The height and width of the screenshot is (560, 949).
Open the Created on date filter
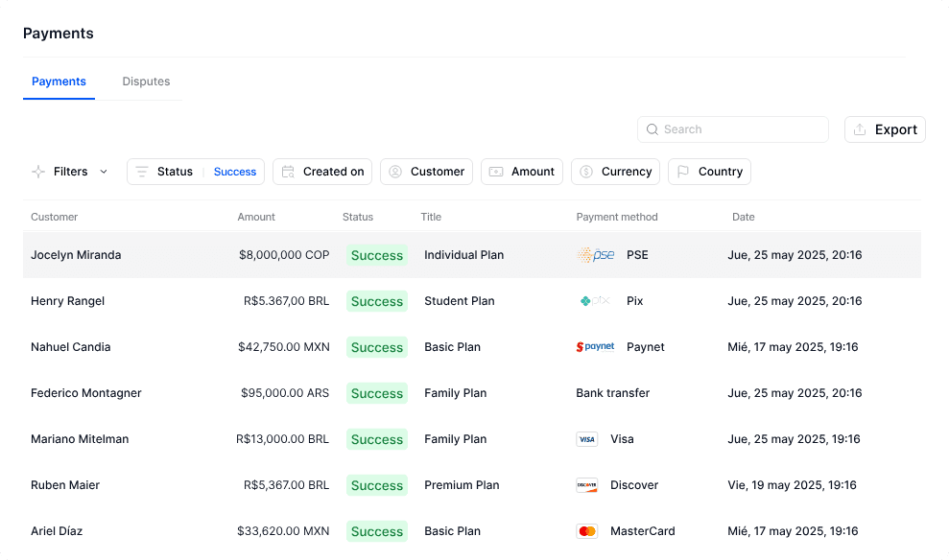(x=322, y=172)
